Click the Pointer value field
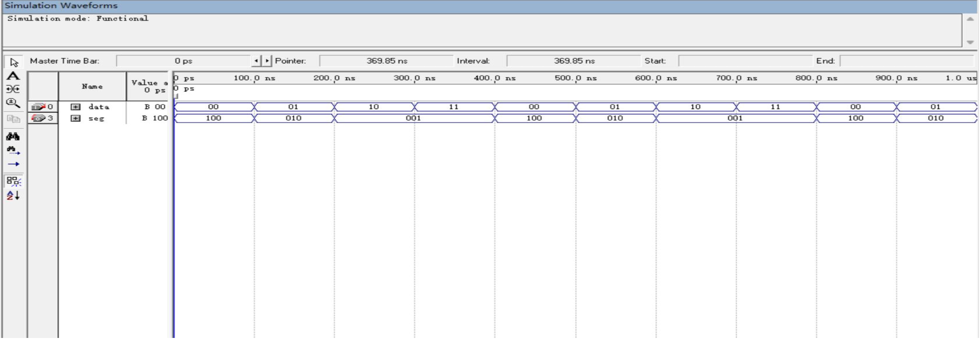The image size is (980, 341). click(386, 61)
